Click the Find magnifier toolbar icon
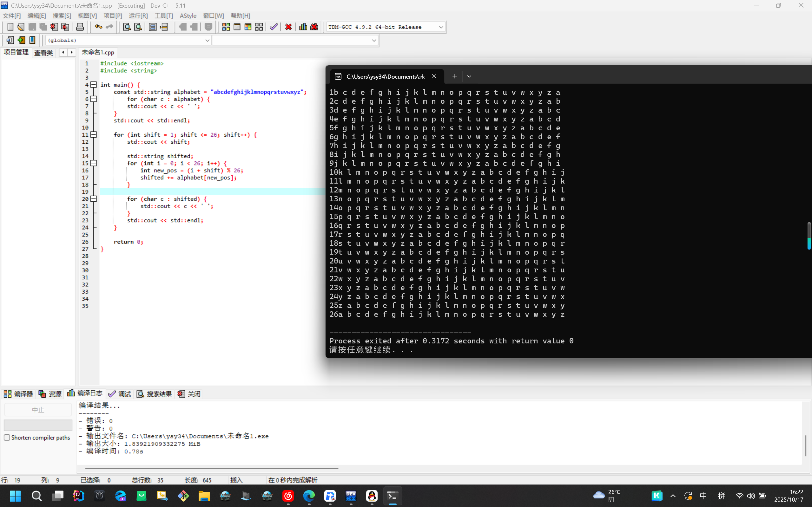Screen dimensions: 812x507 [x=127, y=27]
